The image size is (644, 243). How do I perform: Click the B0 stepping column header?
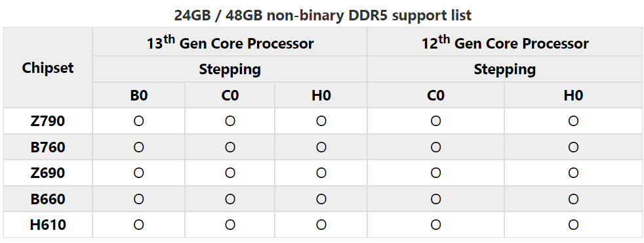pyautogui.click(x=139, y=95)
